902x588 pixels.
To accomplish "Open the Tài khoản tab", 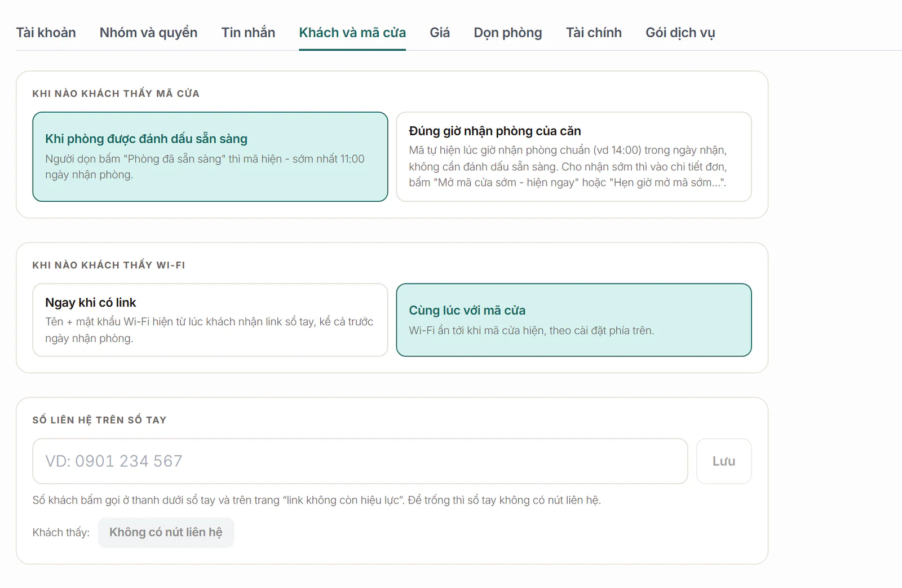I will pyautogui.click(x=46, y=33).
